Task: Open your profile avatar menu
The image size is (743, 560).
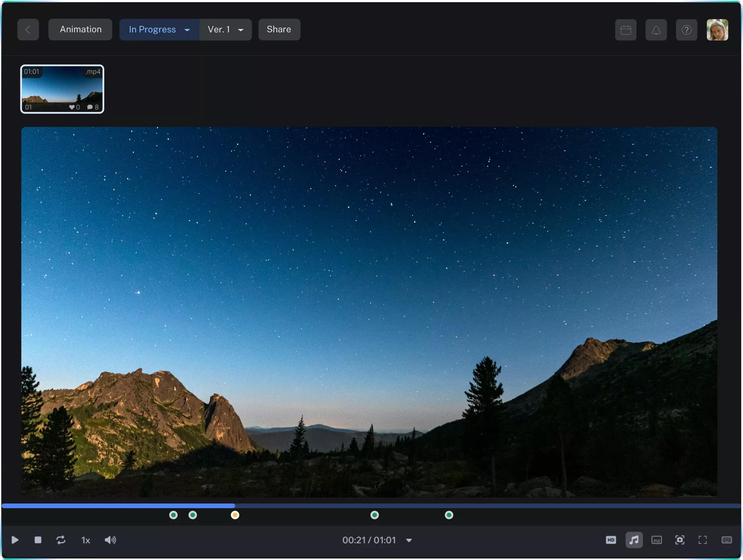Action: (x=717, y=29)
